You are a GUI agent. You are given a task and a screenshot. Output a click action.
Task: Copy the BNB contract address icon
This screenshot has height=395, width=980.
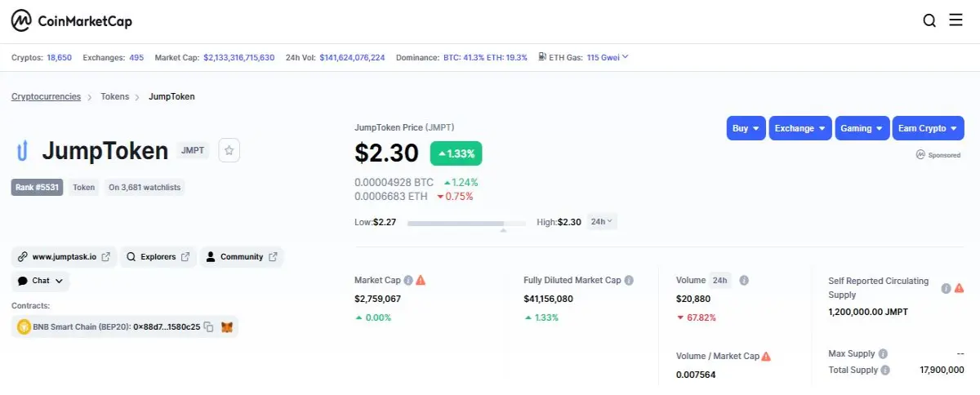[x=208, y=327]
